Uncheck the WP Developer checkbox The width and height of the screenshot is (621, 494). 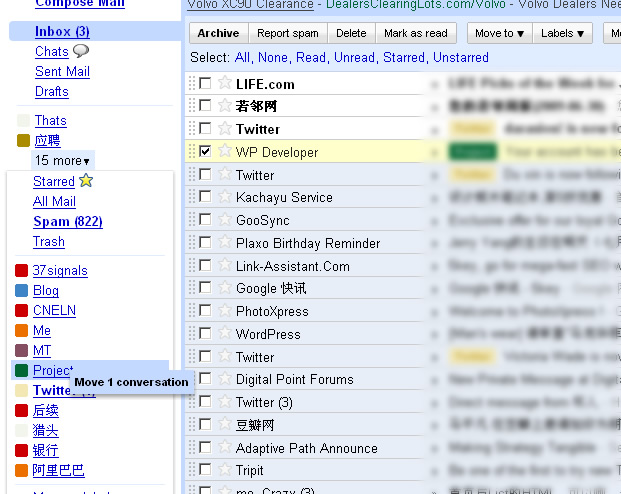[x=205, y=152]
